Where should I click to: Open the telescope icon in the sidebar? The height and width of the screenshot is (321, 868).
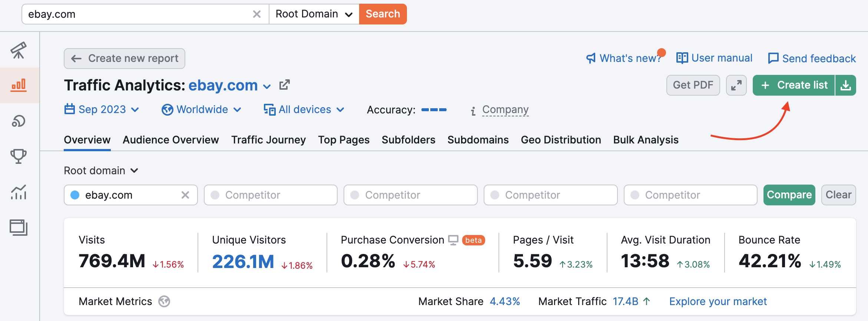(x=19, y=50)
